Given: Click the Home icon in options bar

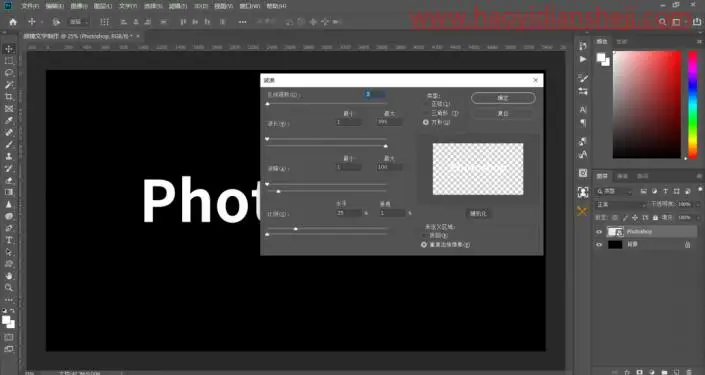Looking at the screenshot, I should coord(13,22).
